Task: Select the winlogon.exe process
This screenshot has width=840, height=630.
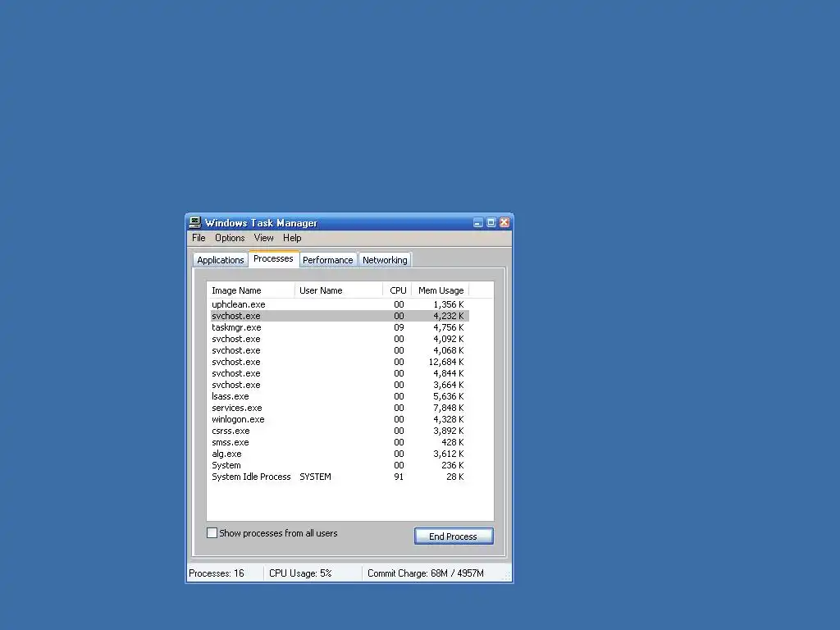Action: pyautogui.click(x=340, y=419)
